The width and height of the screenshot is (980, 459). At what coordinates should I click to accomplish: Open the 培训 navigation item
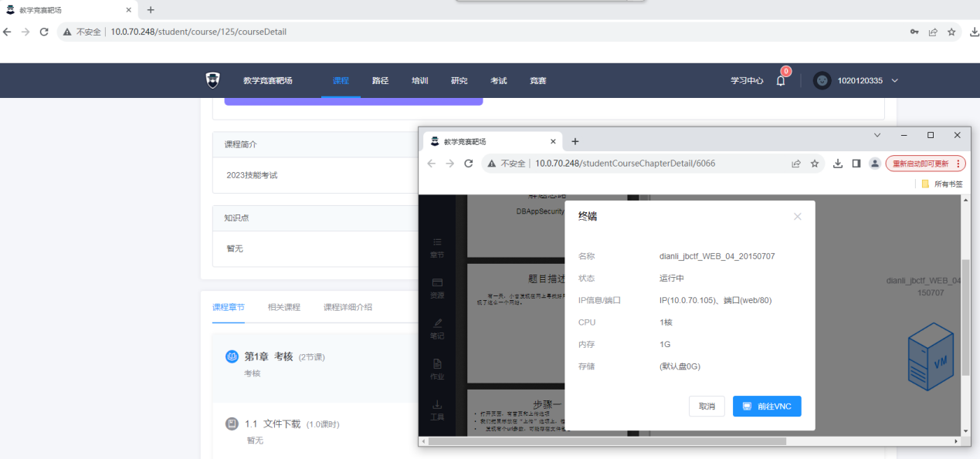coord(419,80)
